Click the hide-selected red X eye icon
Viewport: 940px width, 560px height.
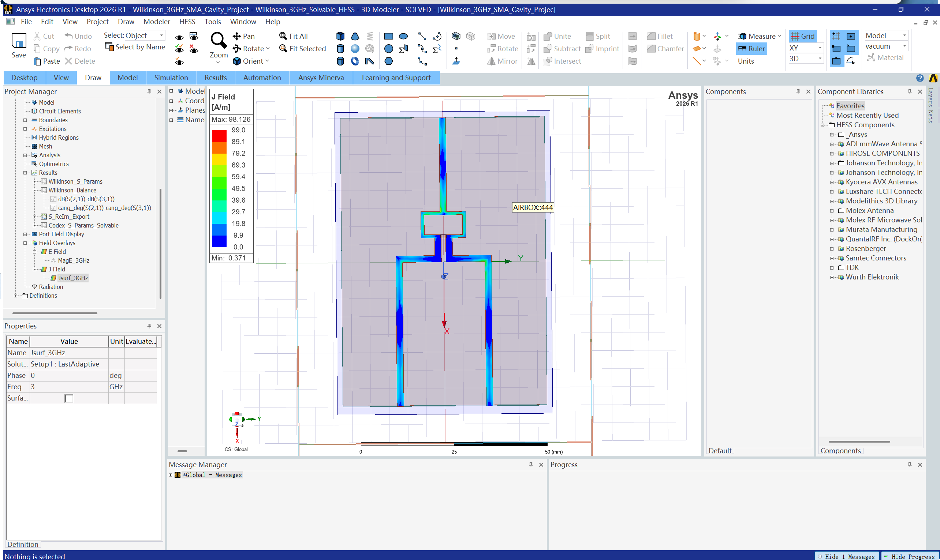pos(194,49)
